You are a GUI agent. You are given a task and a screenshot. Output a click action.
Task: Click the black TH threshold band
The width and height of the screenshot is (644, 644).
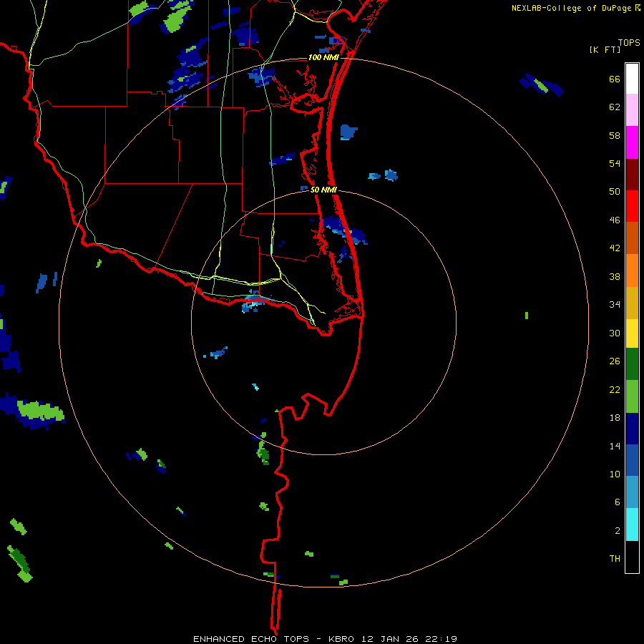(x=632, y=557)
